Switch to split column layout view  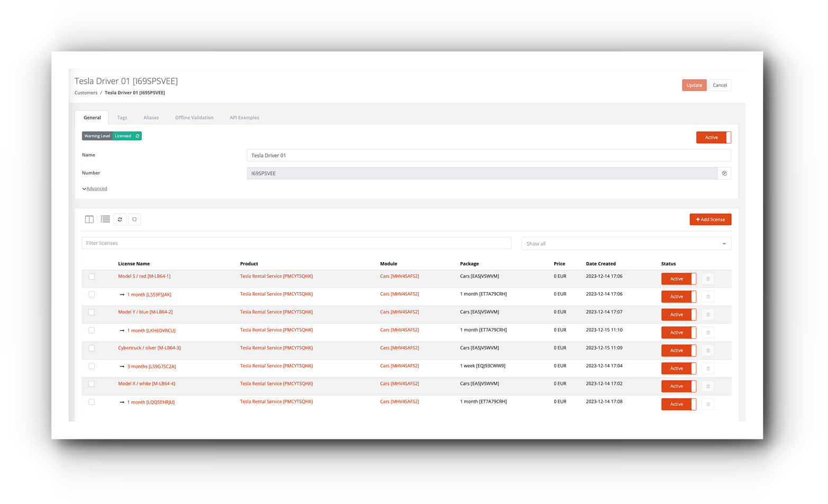tap(89, 219)
